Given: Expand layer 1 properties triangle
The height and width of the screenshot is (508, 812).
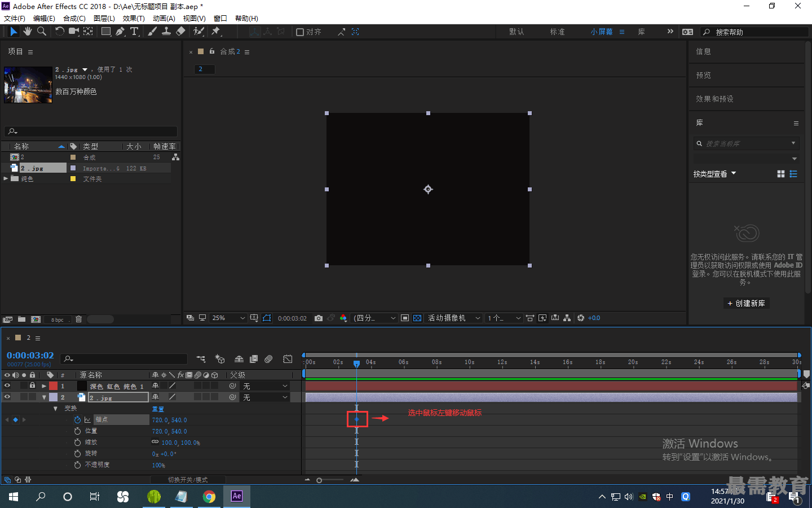Looking at the screenshot, I should [44, 386].
